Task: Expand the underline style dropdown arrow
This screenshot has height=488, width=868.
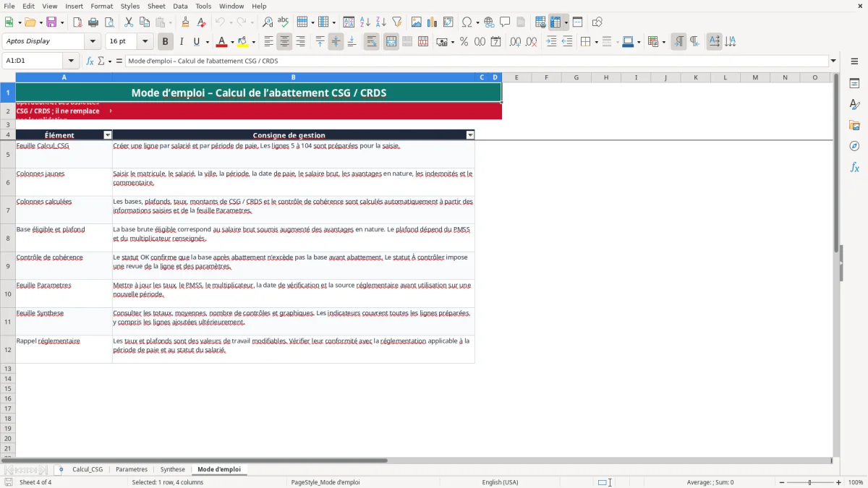Action: (x=206, y=42)
